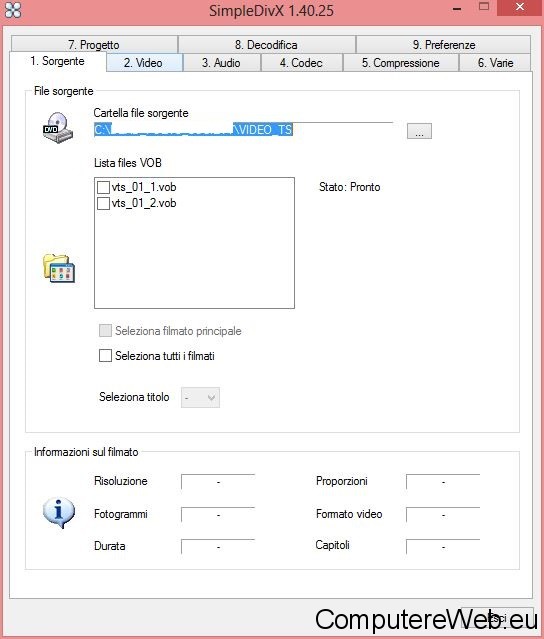The width and height of the screenshot is (544, 639).
Task: Click the Cartella file sorgente path field
Action: (244, 130)
